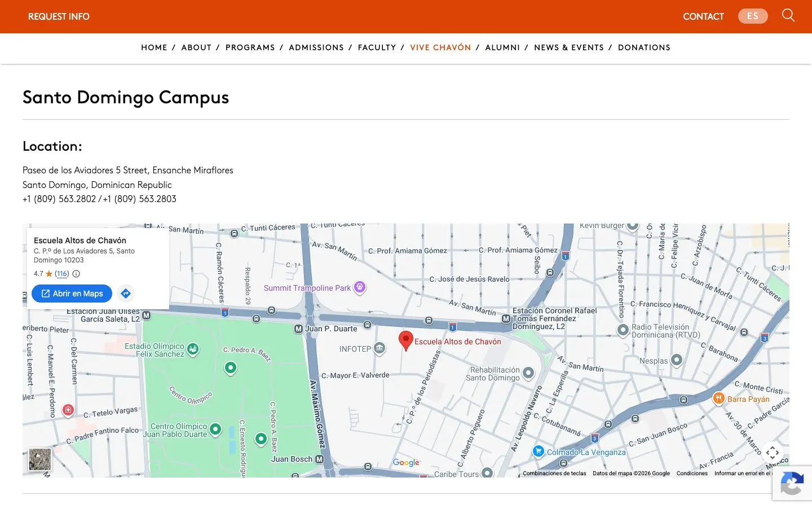Click Centro Olímpico Juan Pablo Duarte marker
This screenshot has width=812, height=508.
[215, 430]
